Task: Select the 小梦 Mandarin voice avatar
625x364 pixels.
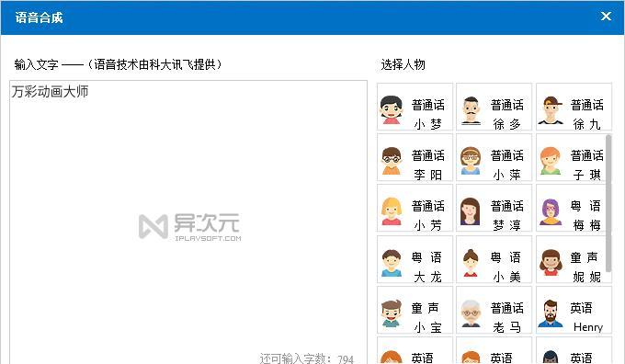Action: pyautogui.click(x=392, y=109)
